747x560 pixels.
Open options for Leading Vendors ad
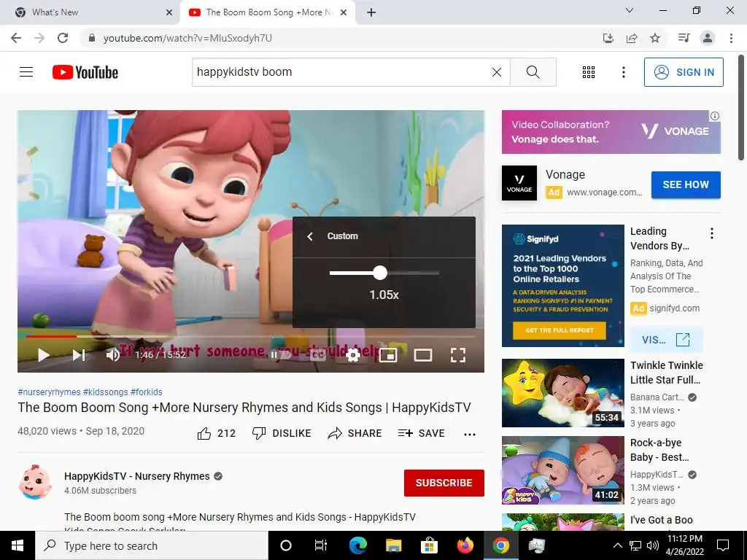point(712,233)
